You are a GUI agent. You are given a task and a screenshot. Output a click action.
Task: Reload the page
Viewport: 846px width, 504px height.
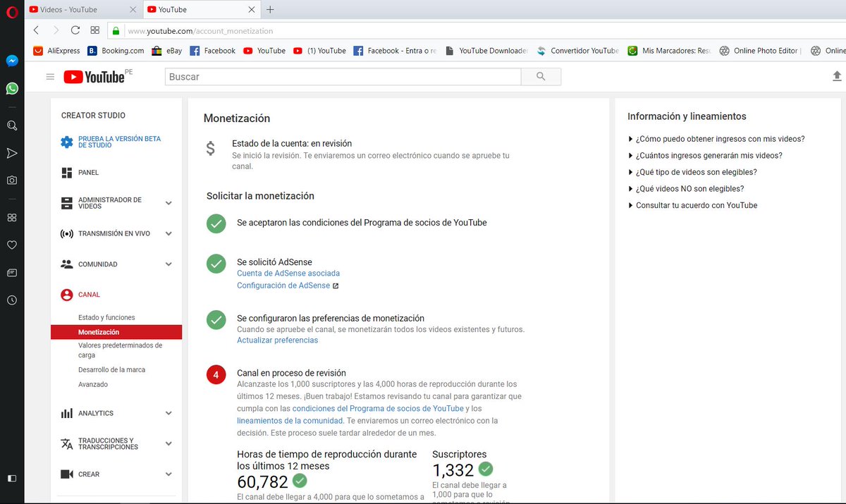point(75,30)
